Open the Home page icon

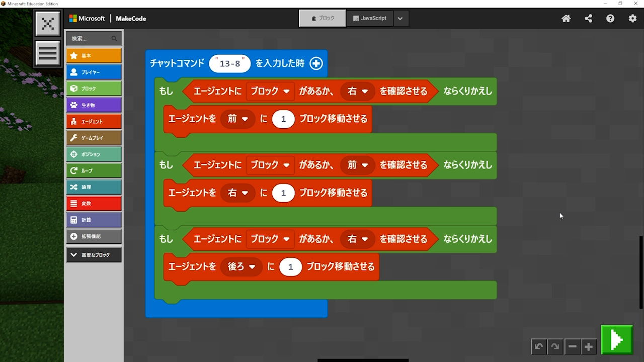click(566, 19)
